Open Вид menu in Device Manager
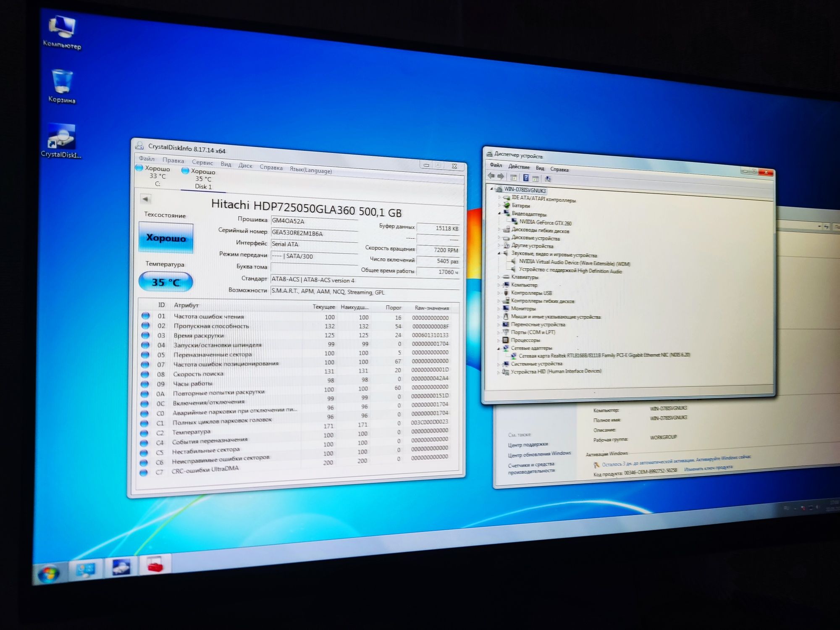Viewport: 840px width, 630px height. tap(540, 168)
